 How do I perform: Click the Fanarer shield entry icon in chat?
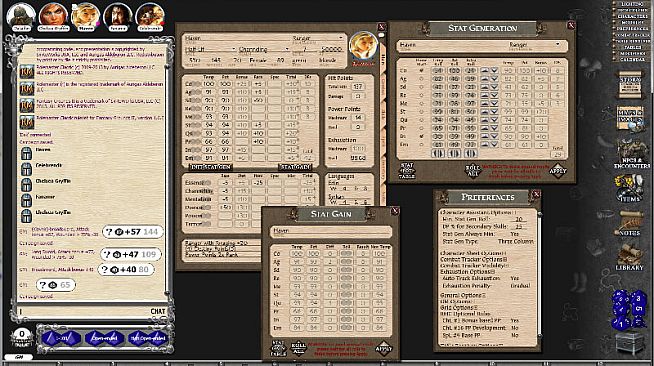[26, 200]
